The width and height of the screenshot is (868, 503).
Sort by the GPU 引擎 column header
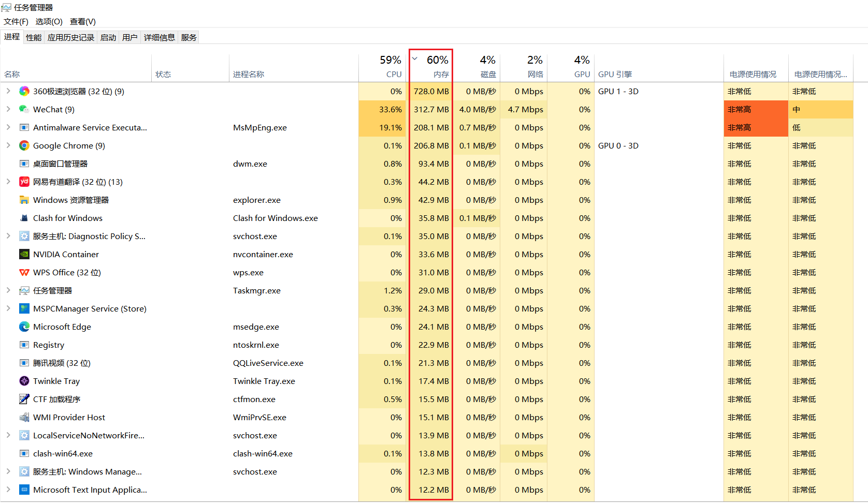659,68
